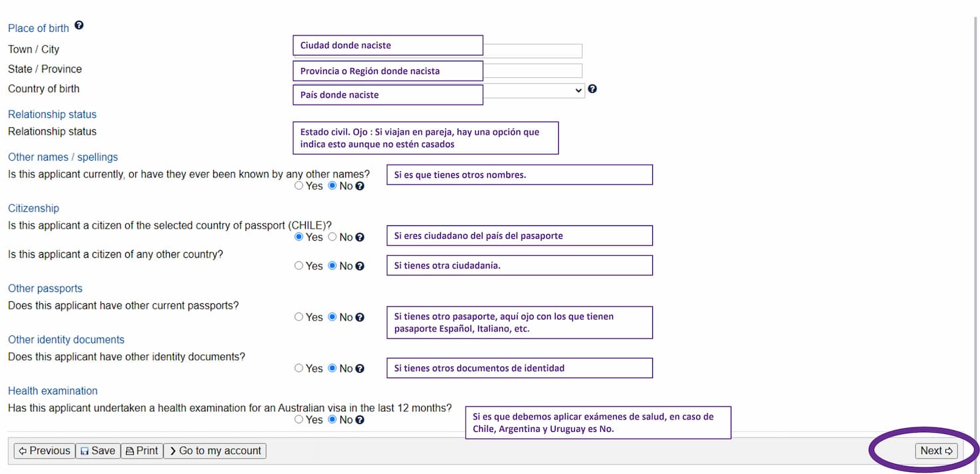Click the State / Province input field

click(x=533, y=71)
